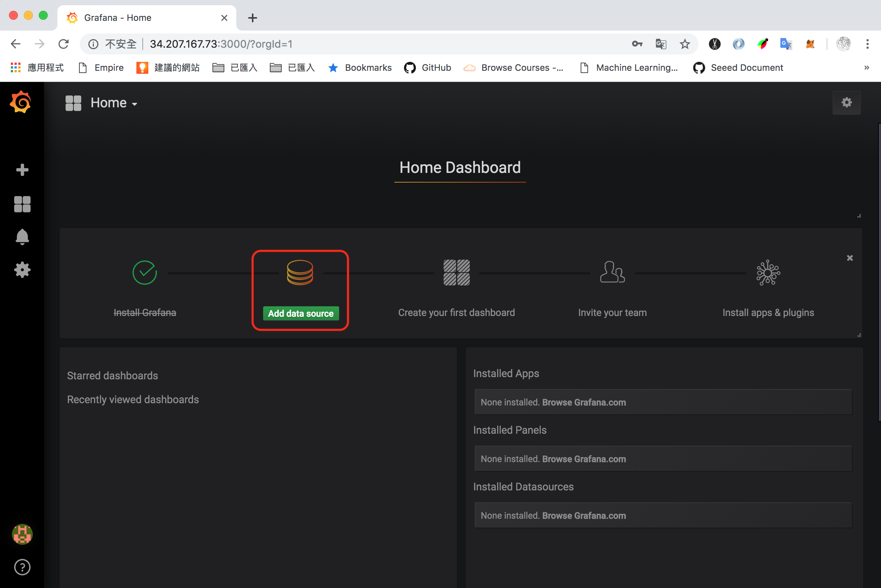Click the apps & plugins starburst icon
This screenshot has width=881, height=588.
768,273
